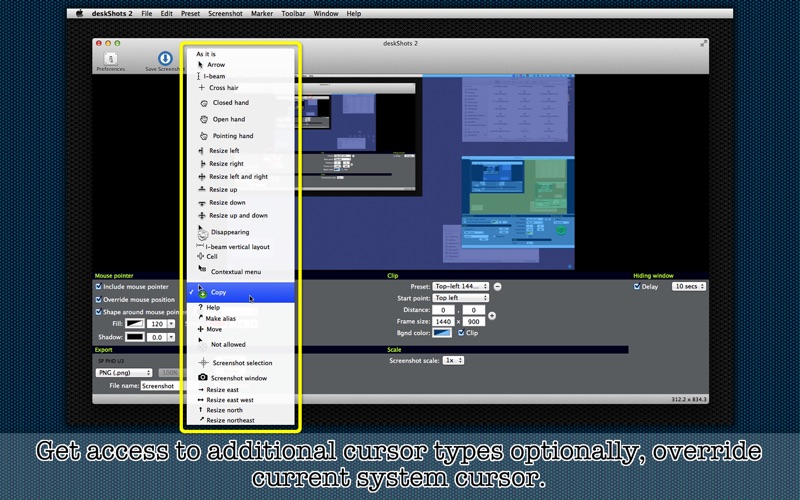This screenshot has width=800, height=500.
Task: Open the Screenshot scale 1x dropdown
Action: [453, 360]
